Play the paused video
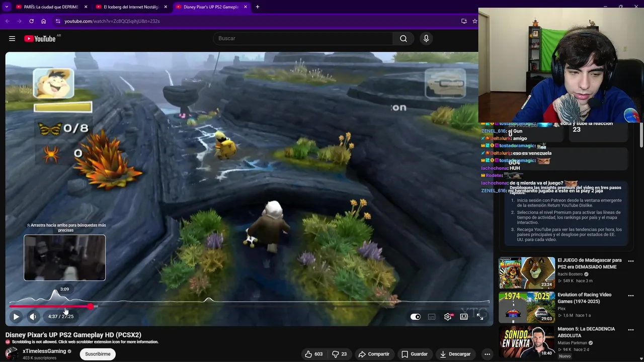 pos(16,317)
